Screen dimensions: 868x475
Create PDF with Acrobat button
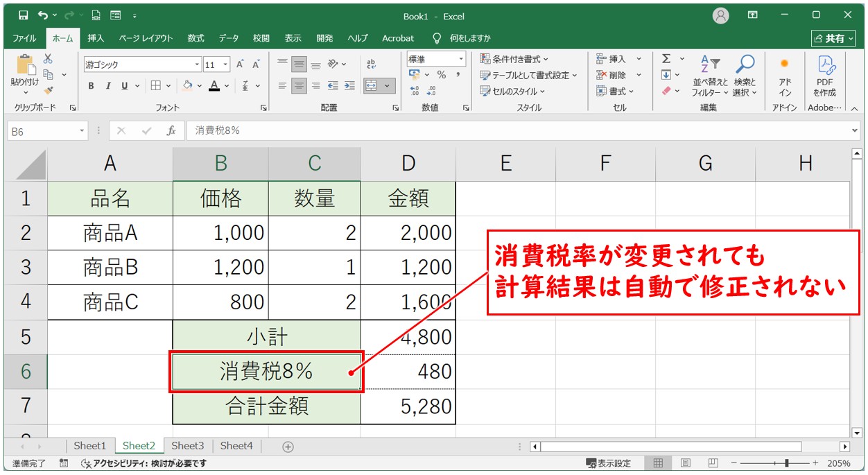pyautogui.click(x=825, y=76)
